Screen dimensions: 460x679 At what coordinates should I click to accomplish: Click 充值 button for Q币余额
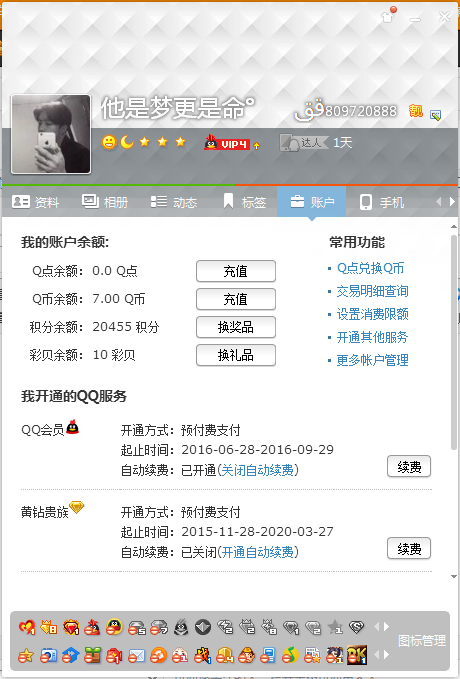point(236,299)
